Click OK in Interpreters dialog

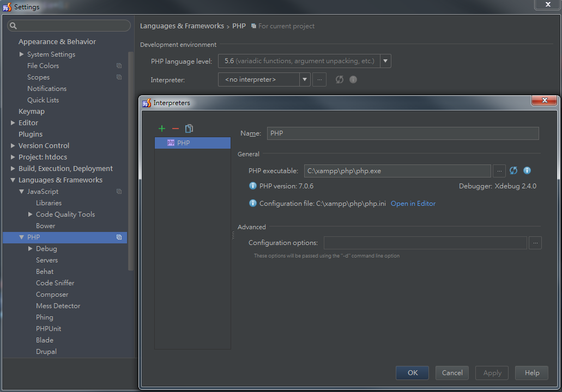[413, 372]
